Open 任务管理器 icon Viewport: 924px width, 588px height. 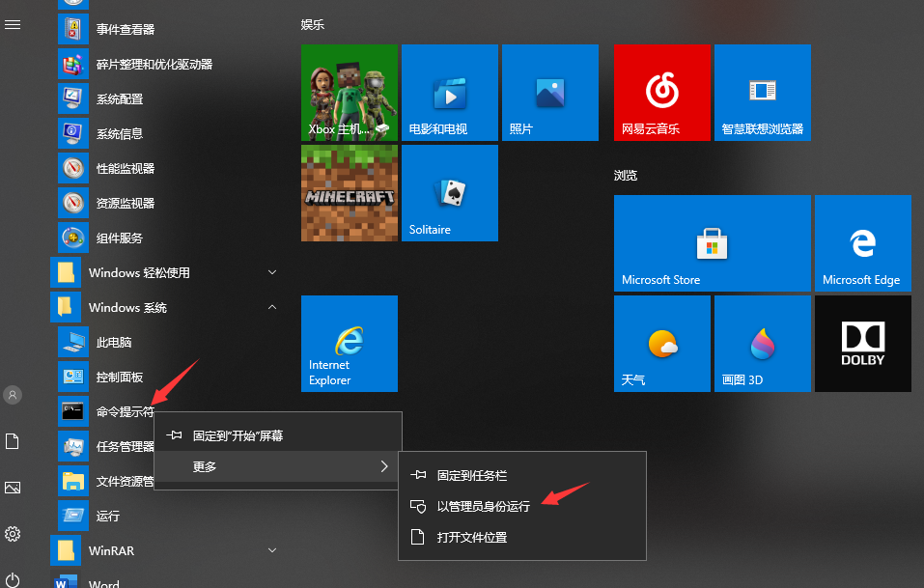73,447
